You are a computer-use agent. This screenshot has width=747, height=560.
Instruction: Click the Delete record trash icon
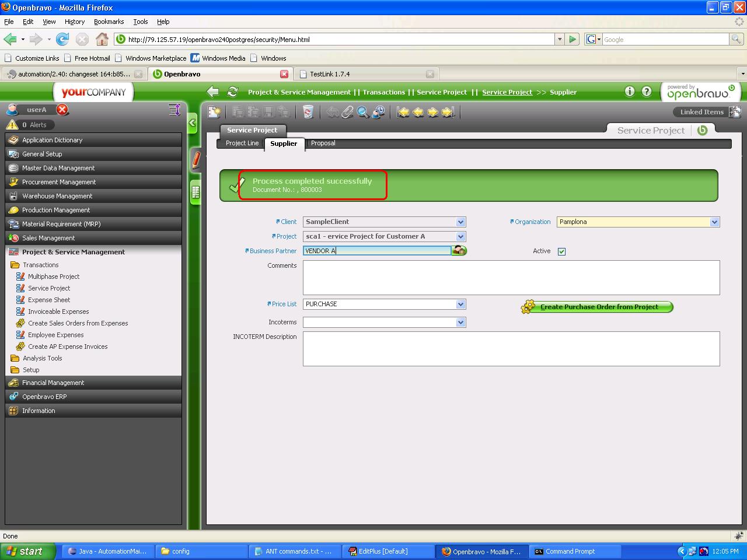pyautogui.click(x=308, y=112)
